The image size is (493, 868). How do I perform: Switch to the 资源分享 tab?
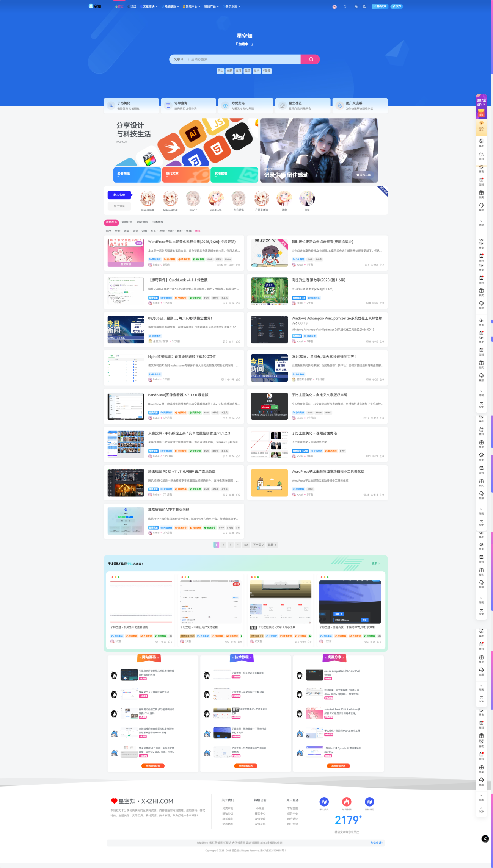pos(127,222)
